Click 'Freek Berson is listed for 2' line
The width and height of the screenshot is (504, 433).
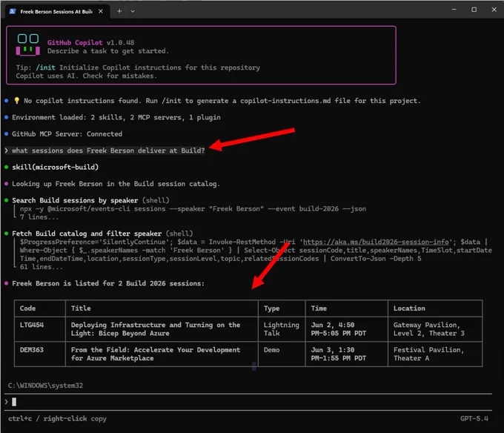pos(108,283)
